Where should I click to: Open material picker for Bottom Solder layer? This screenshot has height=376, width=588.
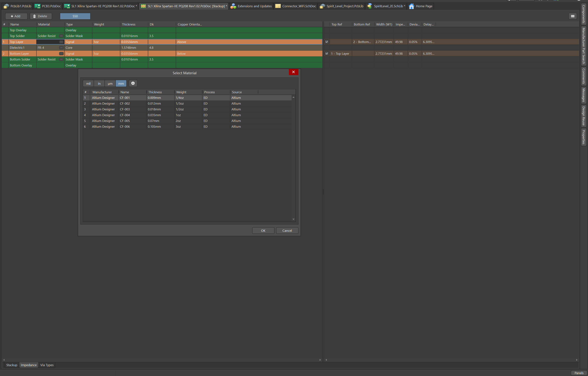pos(61,59)
